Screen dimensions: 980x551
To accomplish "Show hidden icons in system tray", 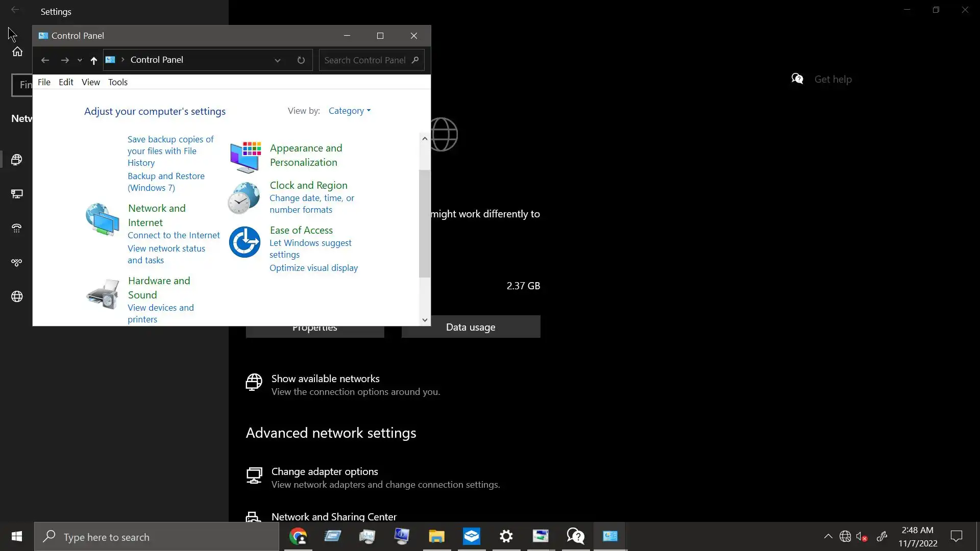I will [828, 536].
